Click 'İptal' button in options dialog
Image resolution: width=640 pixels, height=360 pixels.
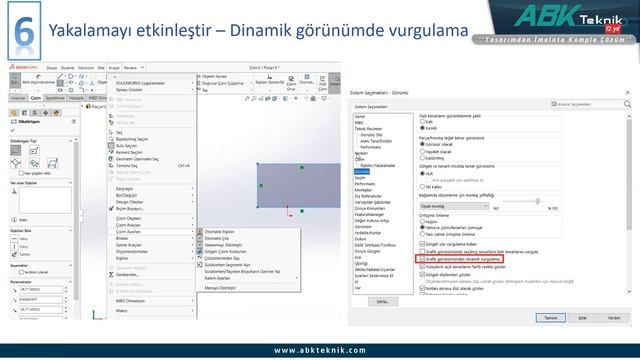click(582, 318)
